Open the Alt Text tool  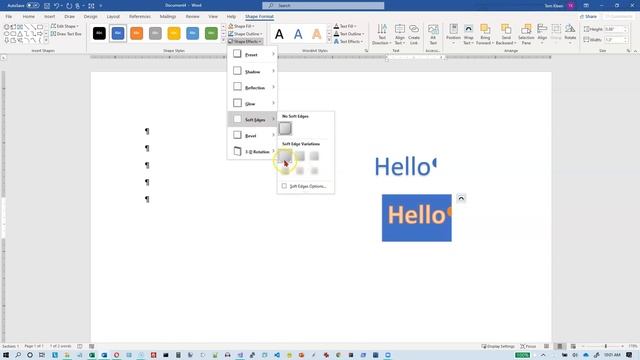tap(433, 34)
